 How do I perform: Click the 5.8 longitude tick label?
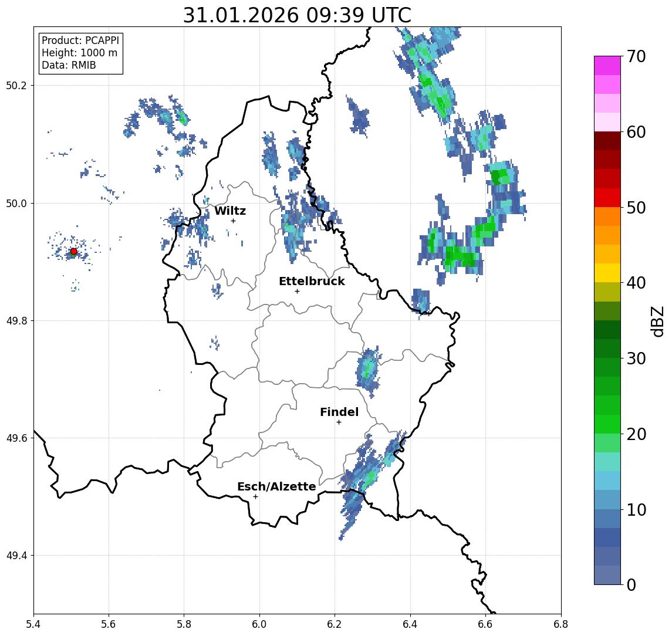[184, 624]
